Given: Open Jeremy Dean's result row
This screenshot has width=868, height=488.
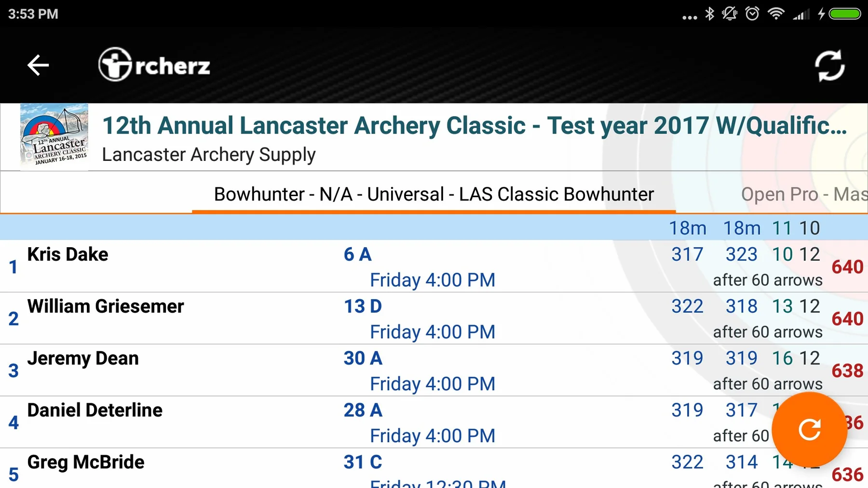Looking at the screenshot, I should [x=434, y=370].
